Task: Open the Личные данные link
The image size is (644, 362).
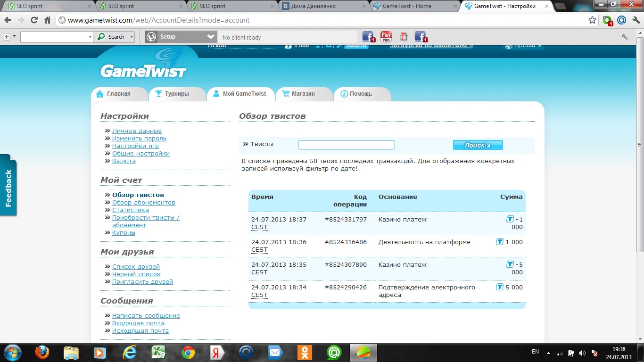Action: (x=137, y=131)
